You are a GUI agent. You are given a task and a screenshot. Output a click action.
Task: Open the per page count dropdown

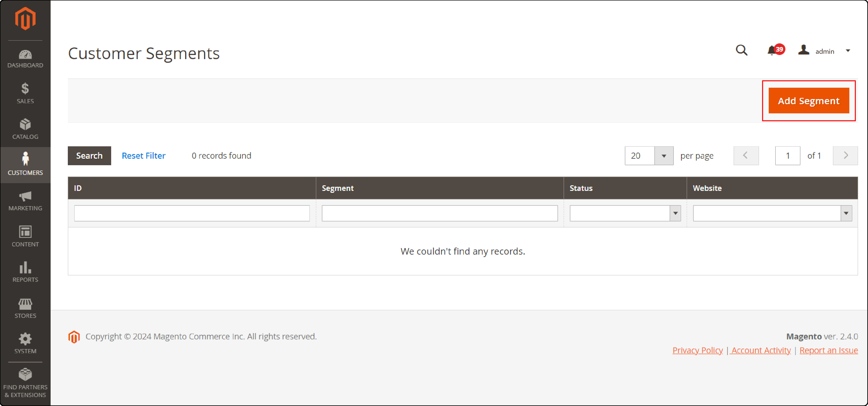649,156
